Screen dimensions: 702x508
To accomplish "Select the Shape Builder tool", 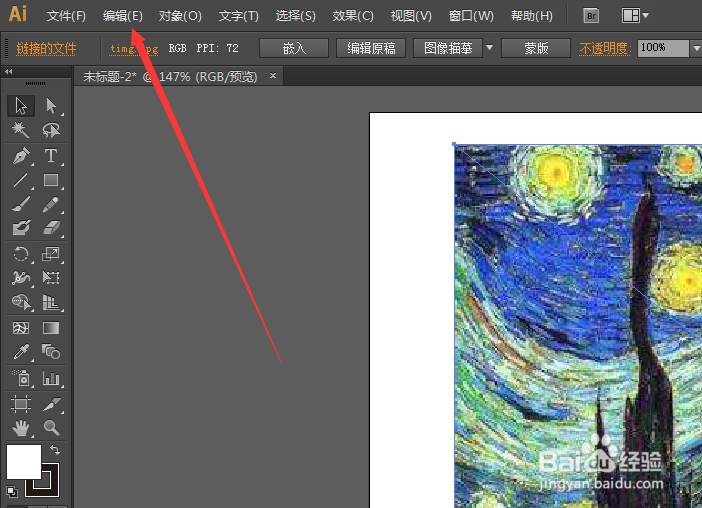I will pos(21,303).
